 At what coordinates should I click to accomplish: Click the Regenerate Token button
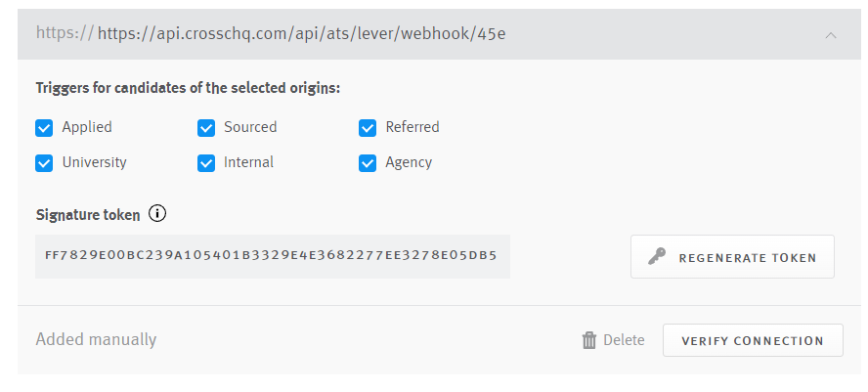(732, 256)
